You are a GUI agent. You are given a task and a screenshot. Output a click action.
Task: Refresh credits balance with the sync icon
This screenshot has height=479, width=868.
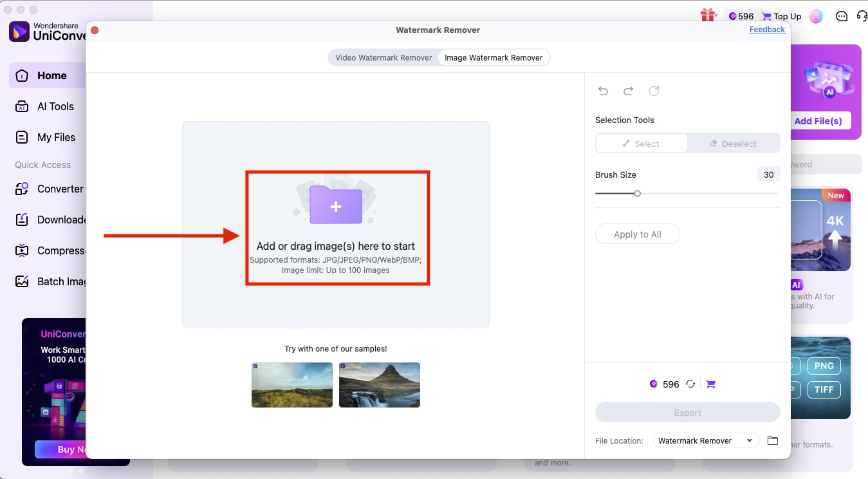pyautogui.click(x=691, y=384)
